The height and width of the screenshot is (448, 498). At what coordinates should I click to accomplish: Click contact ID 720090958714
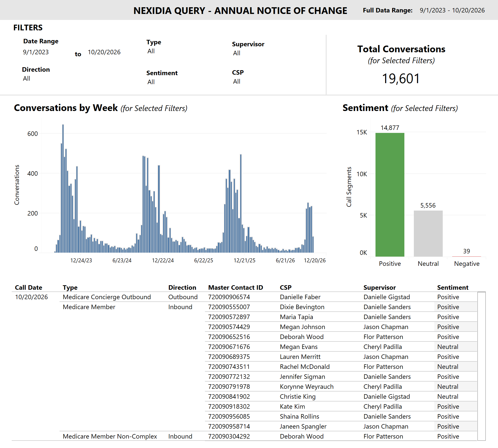coord(229,426)
